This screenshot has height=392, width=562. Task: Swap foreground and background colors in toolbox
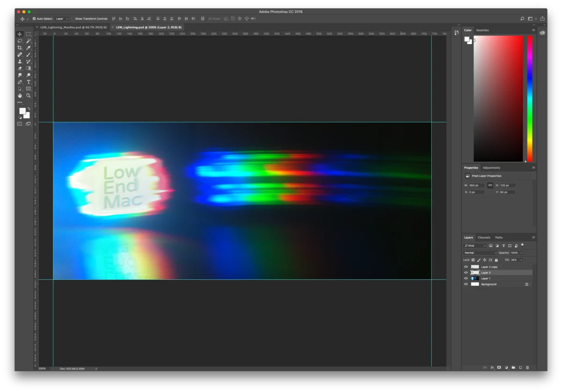(29, 109)
